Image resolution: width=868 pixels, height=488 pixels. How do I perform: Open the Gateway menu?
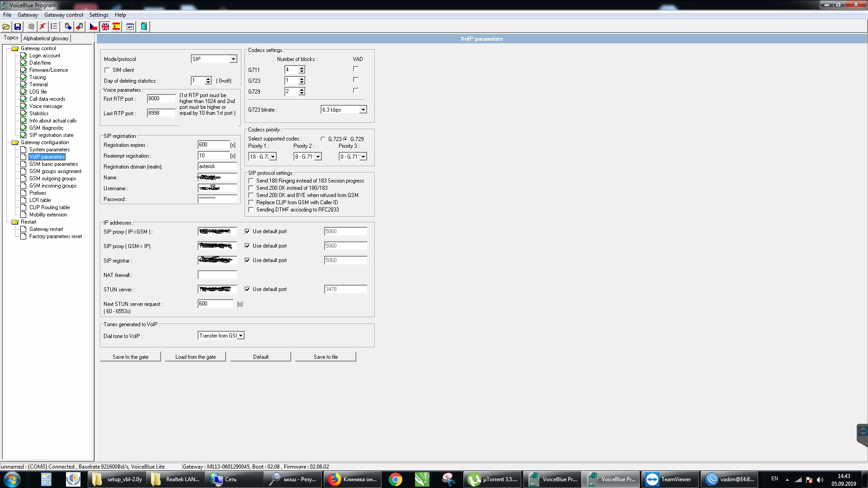click(28, 15)
